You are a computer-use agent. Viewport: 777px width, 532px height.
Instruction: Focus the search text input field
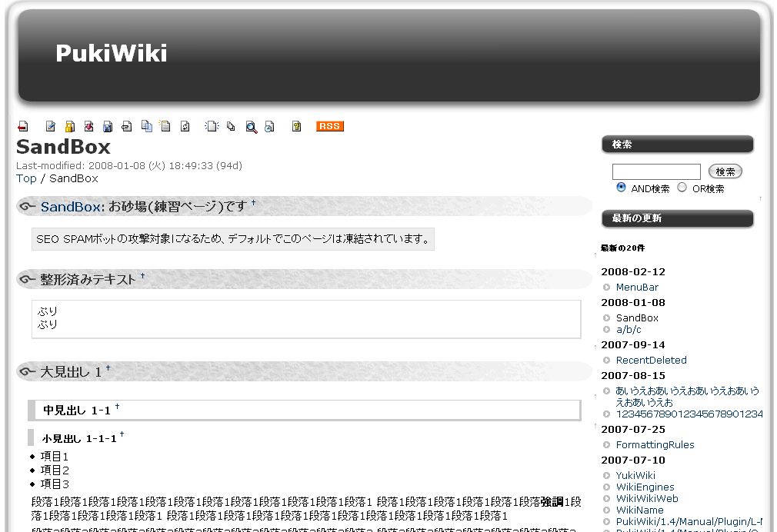[655, 171]
